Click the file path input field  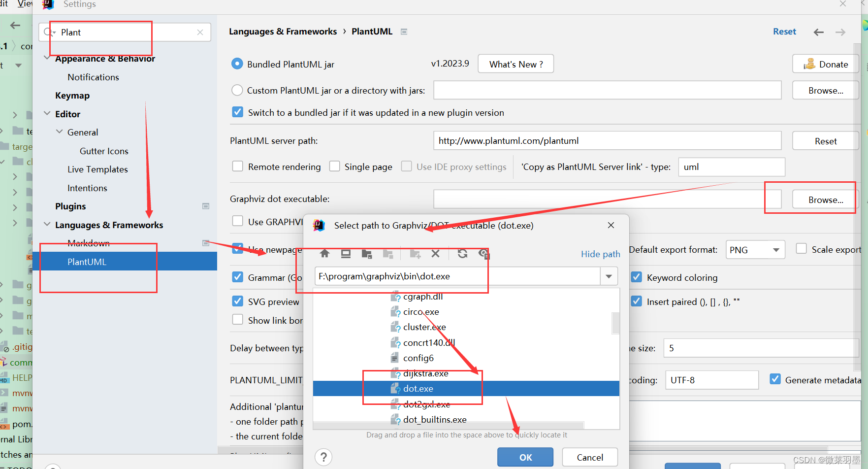[x=457, y=276]
